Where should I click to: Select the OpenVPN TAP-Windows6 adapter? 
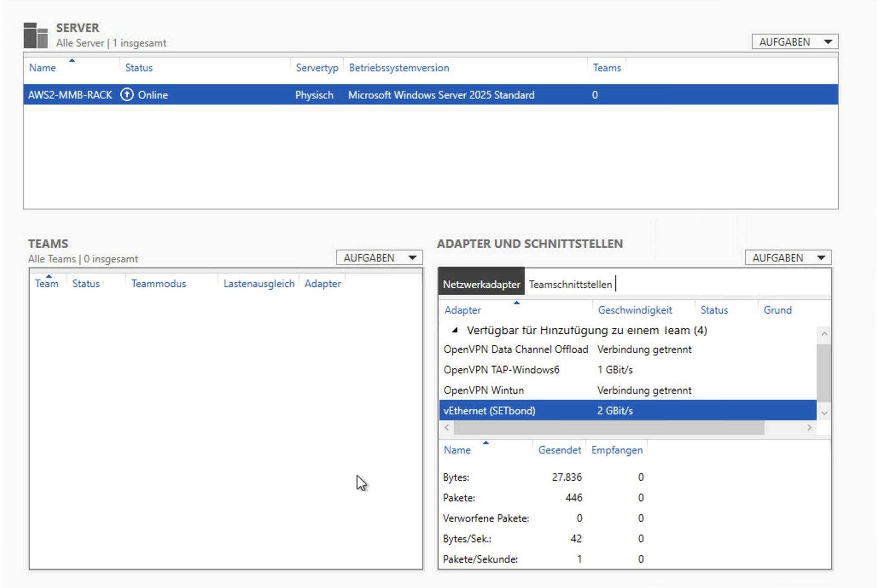tap(501, 370)
